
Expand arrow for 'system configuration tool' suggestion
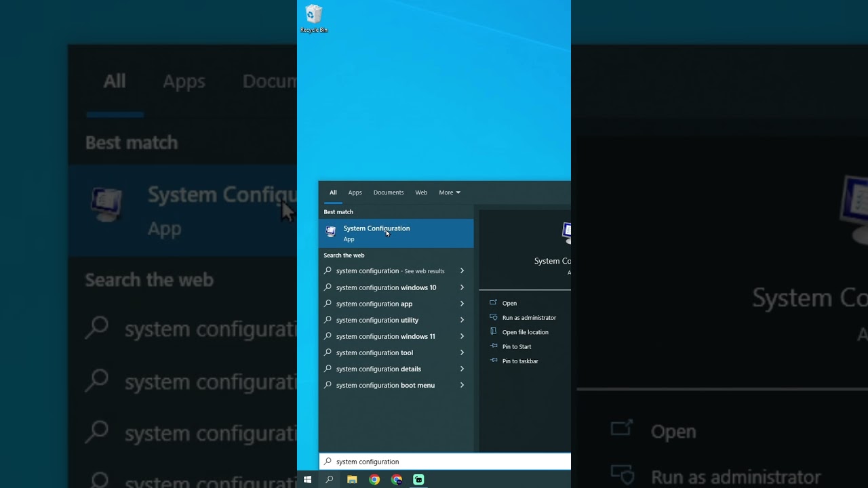coord(462,352)
